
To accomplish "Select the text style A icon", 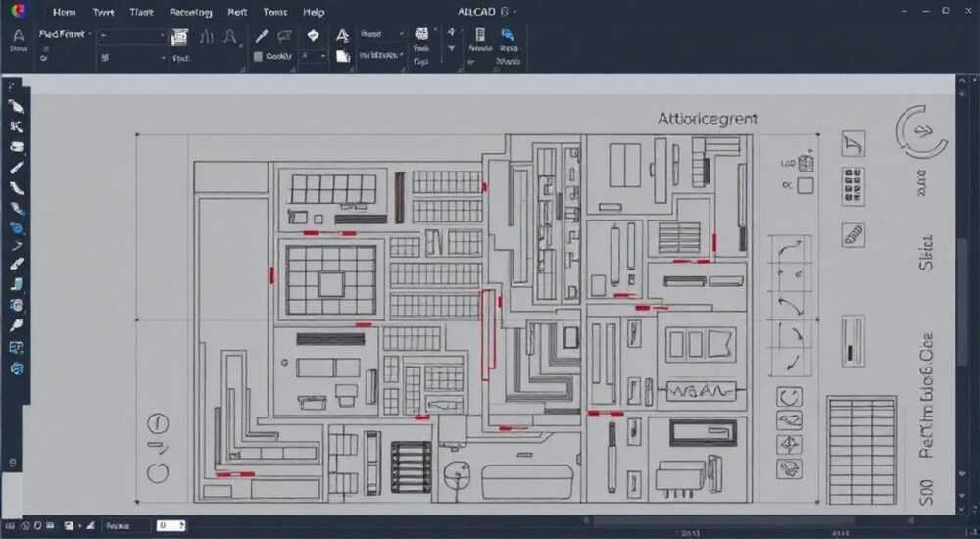I will [x=342, y=35].
